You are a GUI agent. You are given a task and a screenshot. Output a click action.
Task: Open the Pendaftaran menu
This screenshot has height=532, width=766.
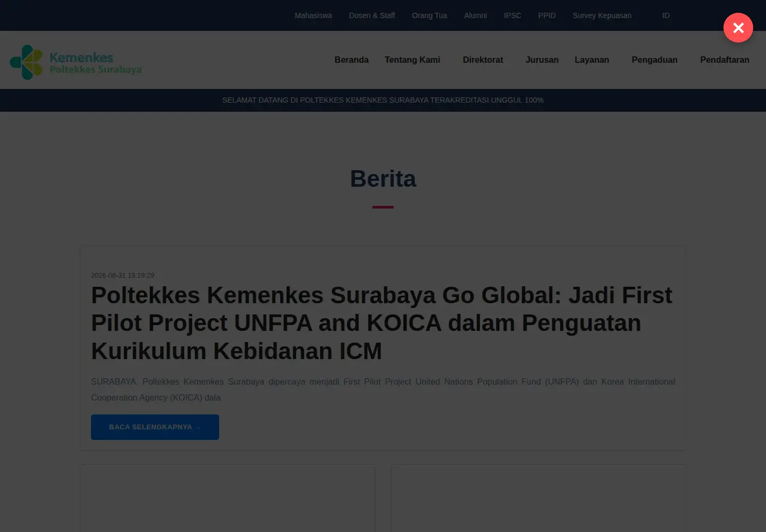pyautogui.click(x=725, y=60)
